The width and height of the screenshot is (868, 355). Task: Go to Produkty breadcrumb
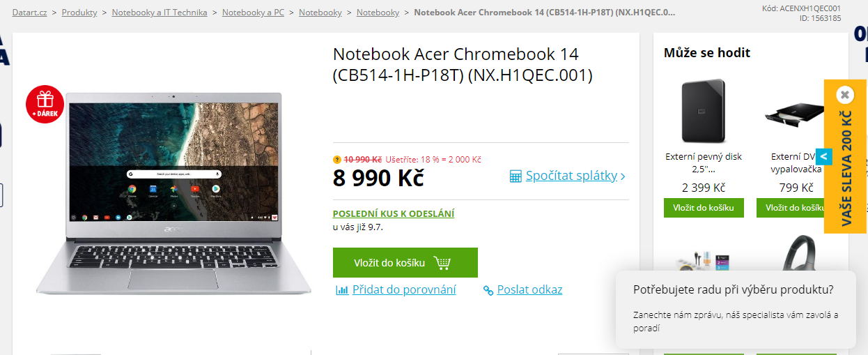click(x=79, y=13)
